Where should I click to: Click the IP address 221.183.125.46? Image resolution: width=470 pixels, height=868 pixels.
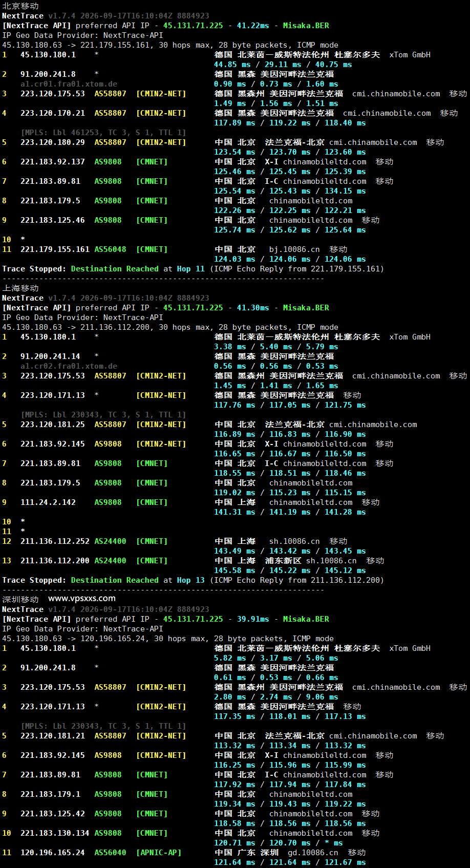tap(53, 220)
